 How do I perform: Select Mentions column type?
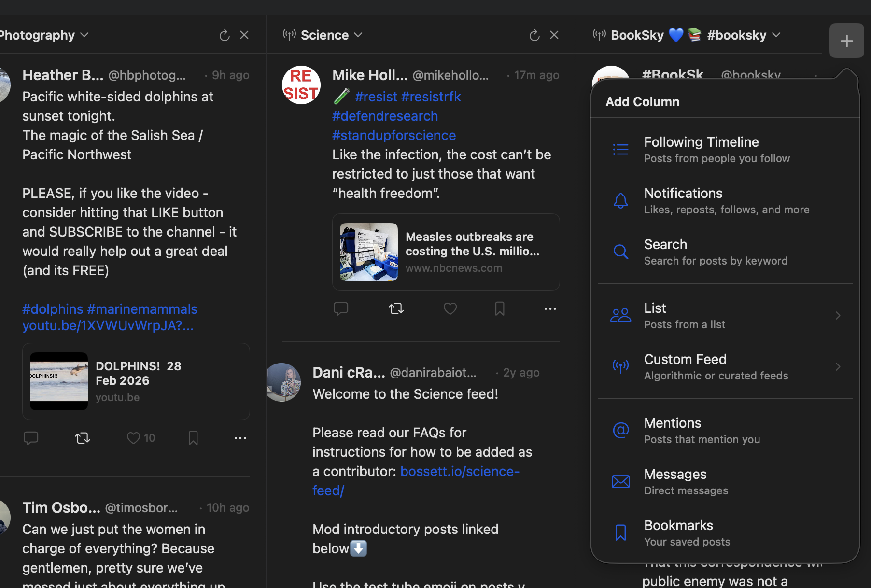pos(673,430)
